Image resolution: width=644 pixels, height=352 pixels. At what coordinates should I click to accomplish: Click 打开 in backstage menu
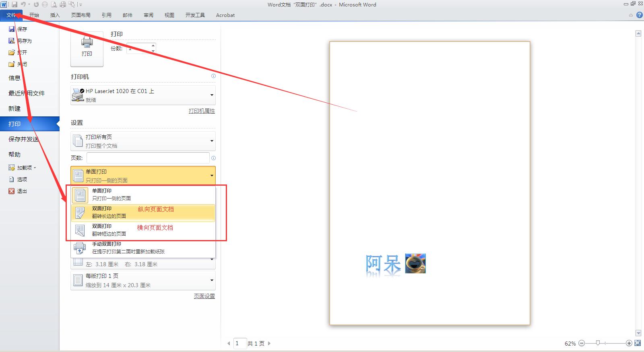18,52
